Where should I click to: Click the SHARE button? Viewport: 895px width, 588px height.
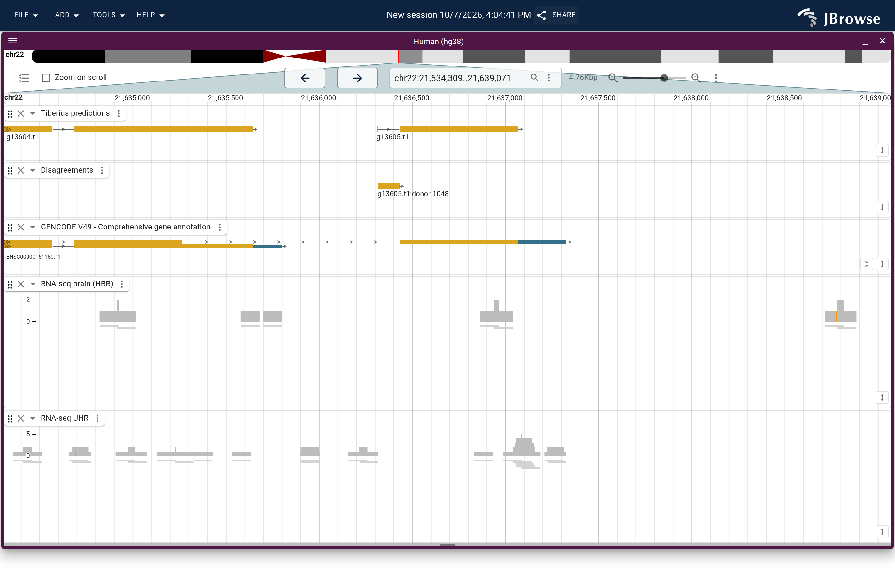click(556, 15)
